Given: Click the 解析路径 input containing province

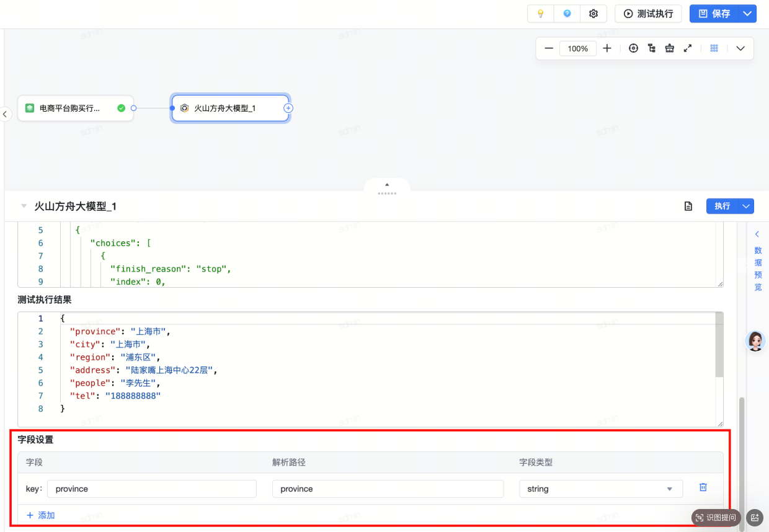Looking at the screenshot, I should pos(388,489).
